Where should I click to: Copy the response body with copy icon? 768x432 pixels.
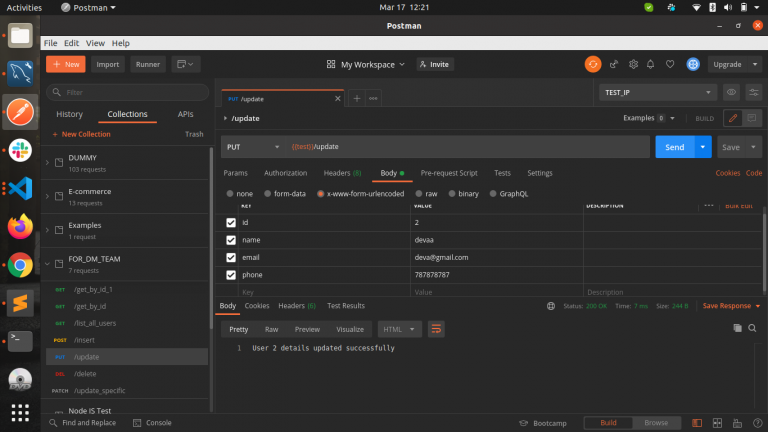pos(737,328)
